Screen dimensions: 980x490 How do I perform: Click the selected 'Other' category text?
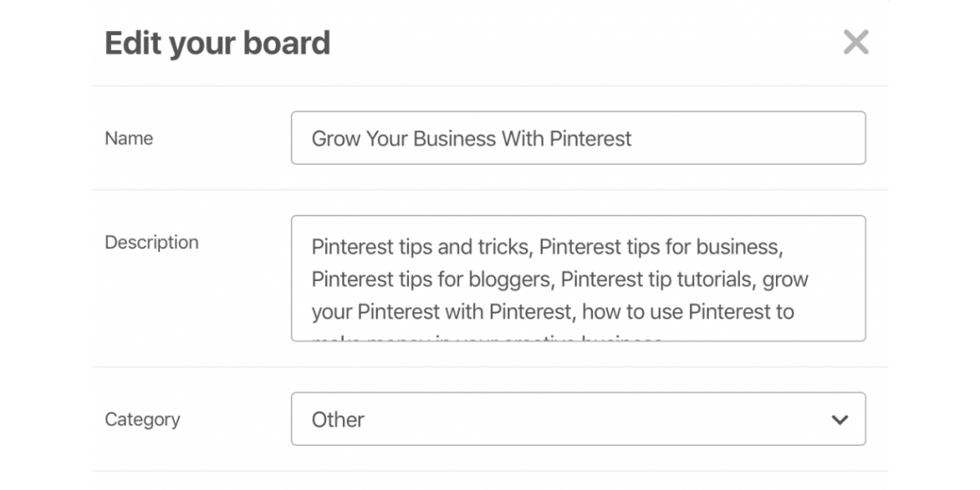338,420
